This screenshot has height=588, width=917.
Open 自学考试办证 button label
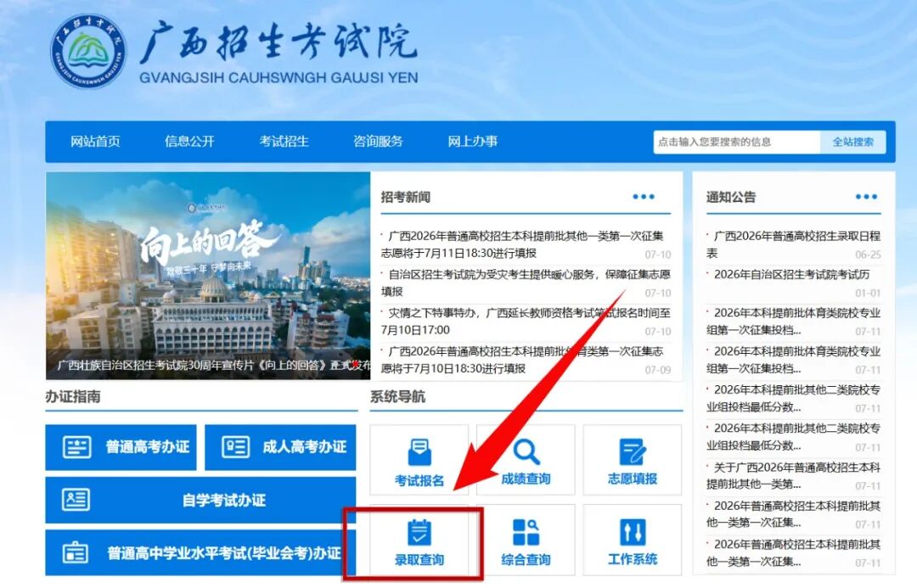(224, 501)
